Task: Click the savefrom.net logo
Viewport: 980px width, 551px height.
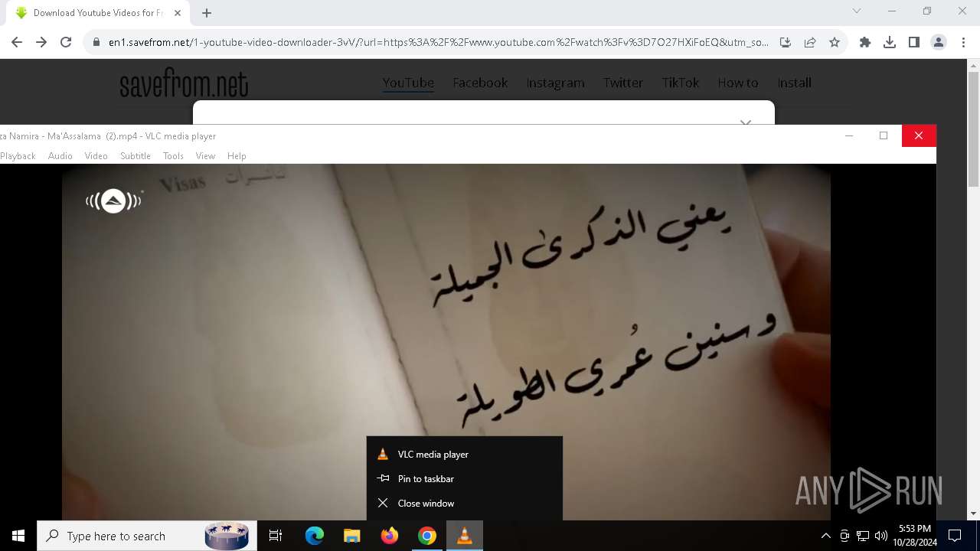Action: tap(184, 83)
